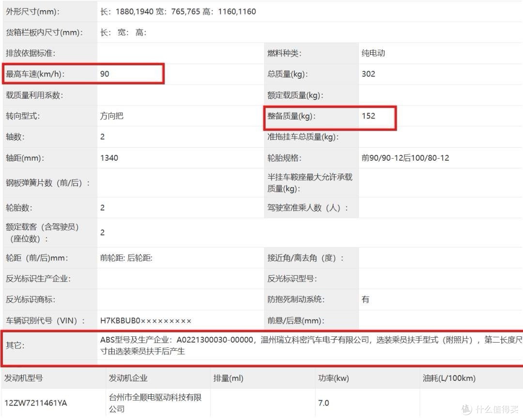Click the '准拖挂车总质量(kg):' label
523x420 pixels.
[x=303, y=136]
